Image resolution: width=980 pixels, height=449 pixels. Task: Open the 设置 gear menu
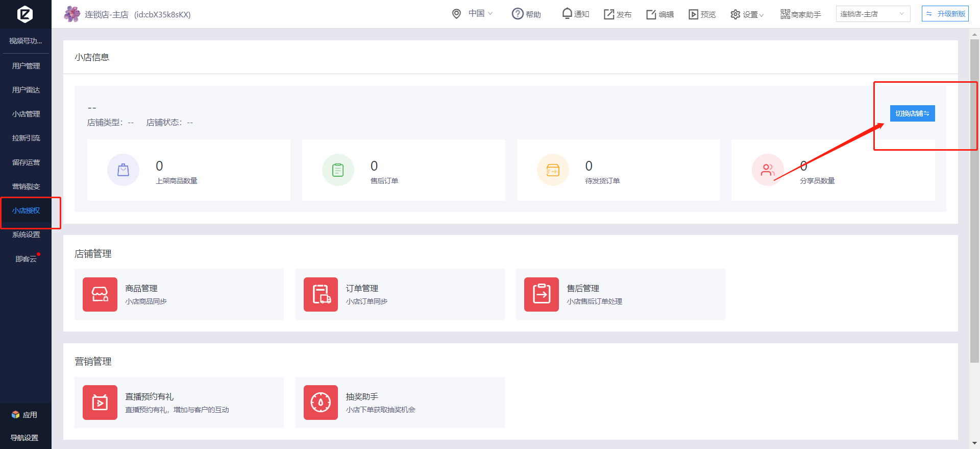click(x=747, y=14)
